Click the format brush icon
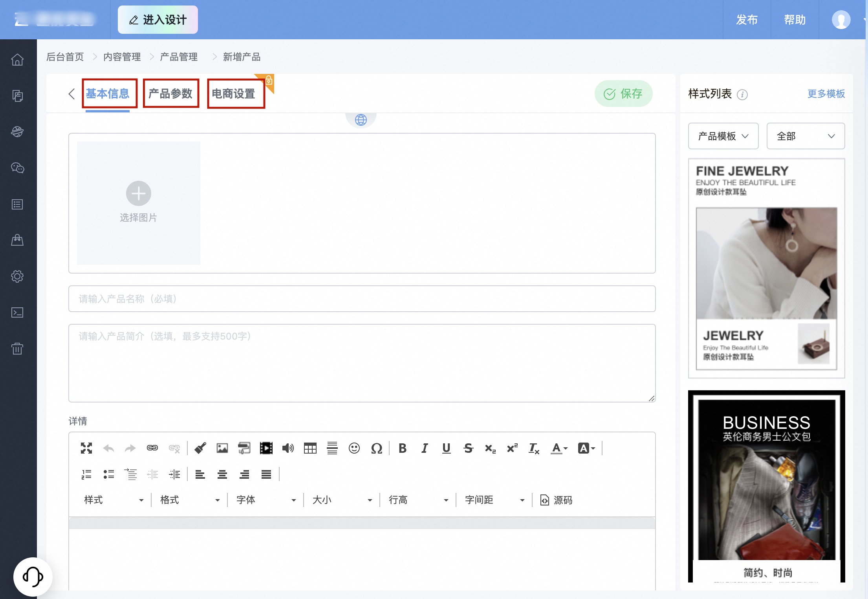Viewport: 868px width, 599px height. pyautogui.click(x=200, y=448)
